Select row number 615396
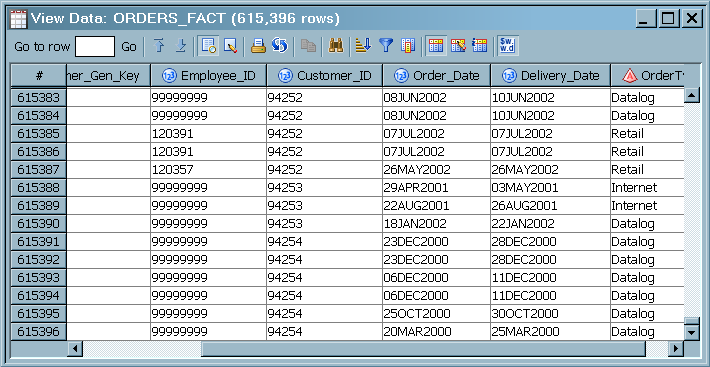This screenshot has height=367, width=710. tap(39, 332)
